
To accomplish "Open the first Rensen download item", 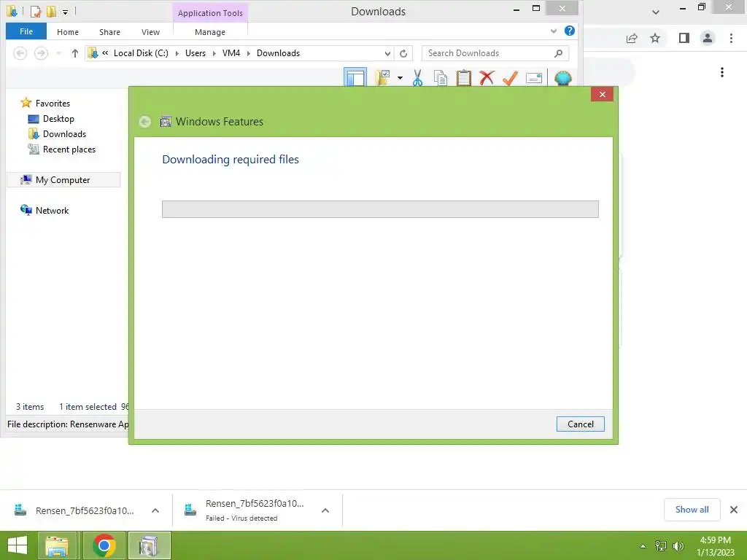I will pos(75,510).
